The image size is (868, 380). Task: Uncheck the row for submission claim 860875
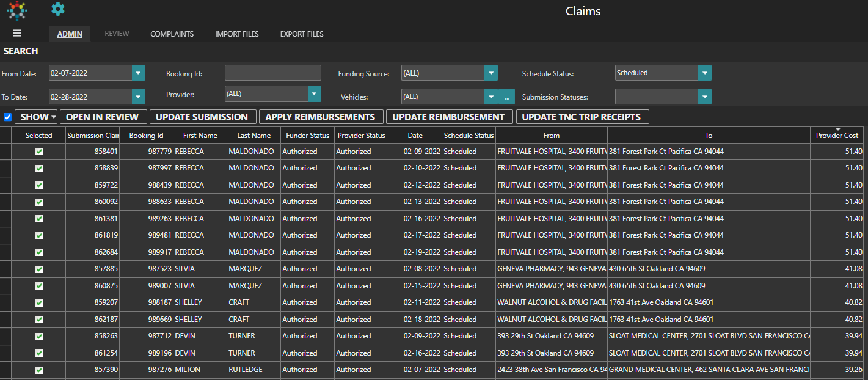(x=39, y=286)
